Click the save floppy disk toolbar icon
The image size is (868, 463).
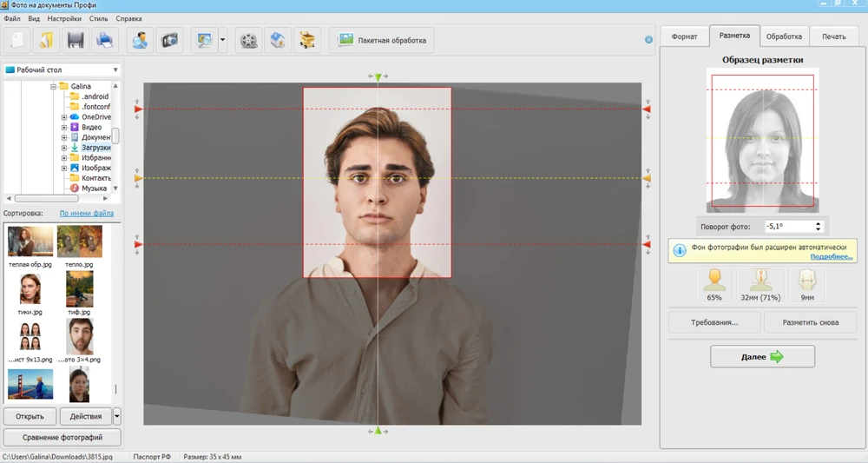coord(76,40)
